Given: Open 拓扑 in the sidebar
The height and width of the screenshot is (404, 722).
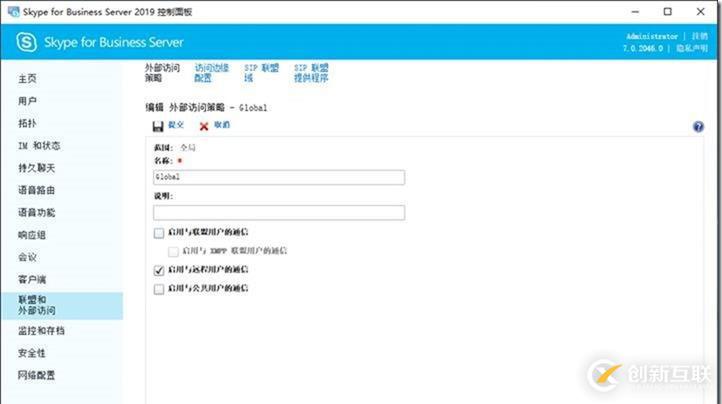Looking at the screenshot, I should [27, 123].
